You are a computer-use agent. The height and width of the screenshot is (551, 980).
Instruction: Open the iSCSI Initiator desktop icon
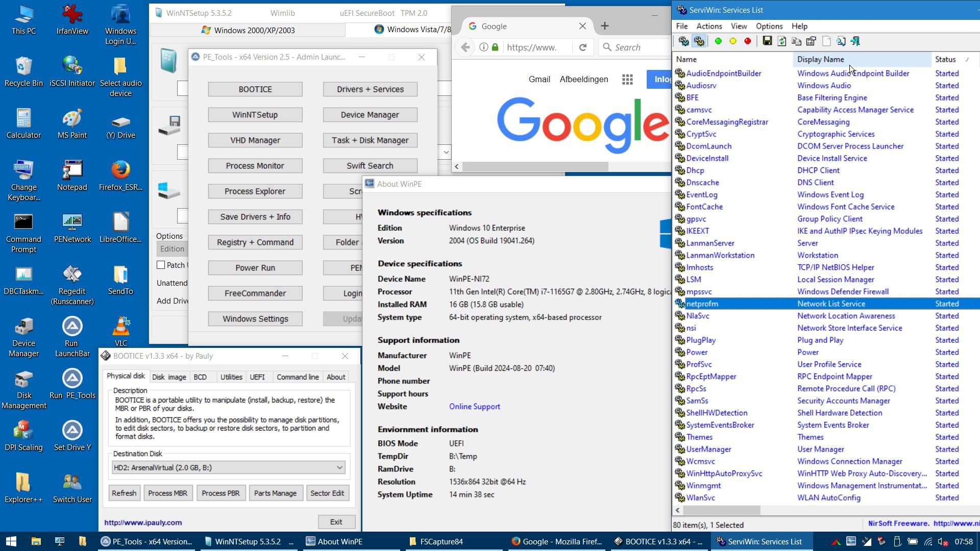pyautogui.click(x=72, y=72)
